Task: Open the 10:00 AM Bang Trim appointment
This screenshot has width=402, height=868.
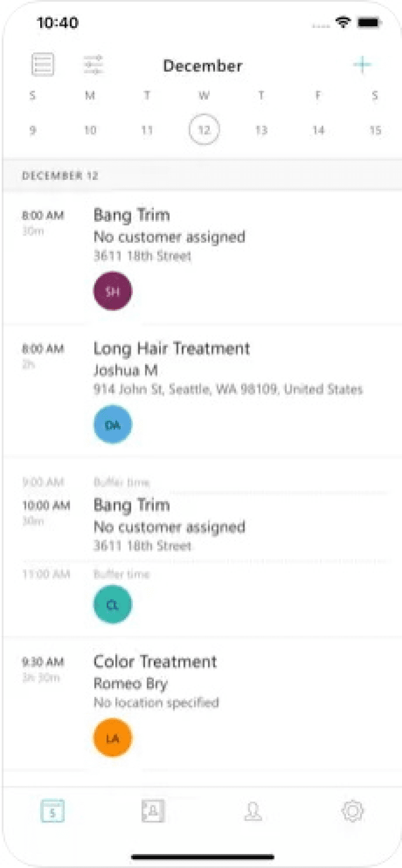Action: pos(132,505)
